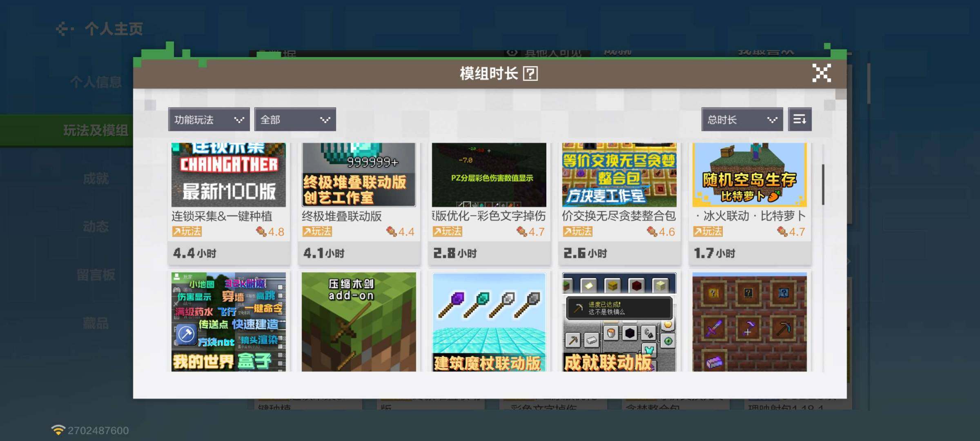The image size is (980, 441).
Task: Click the 藏品 sidebar link
Action: pos(97,322)
